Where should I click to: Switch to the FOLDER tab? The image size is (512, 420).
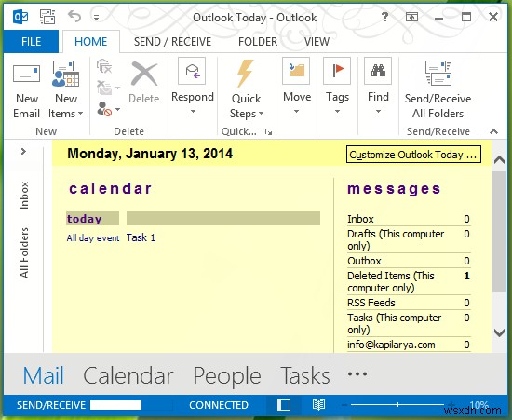pyautogui.click(x=258, y=42)
